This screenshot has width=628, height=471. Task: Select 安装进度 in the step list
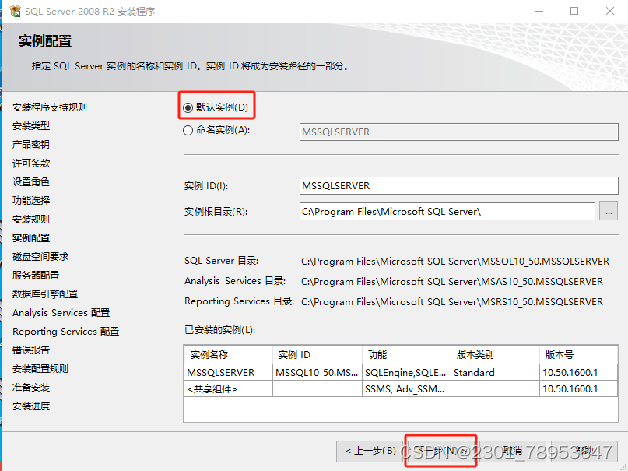coord(31,406)
